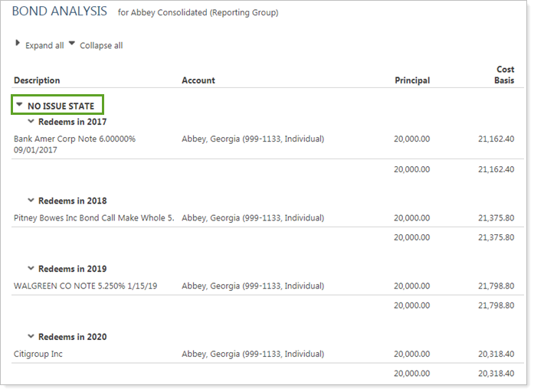Click the Collapse all triangle icon

(x=72, y=44)
